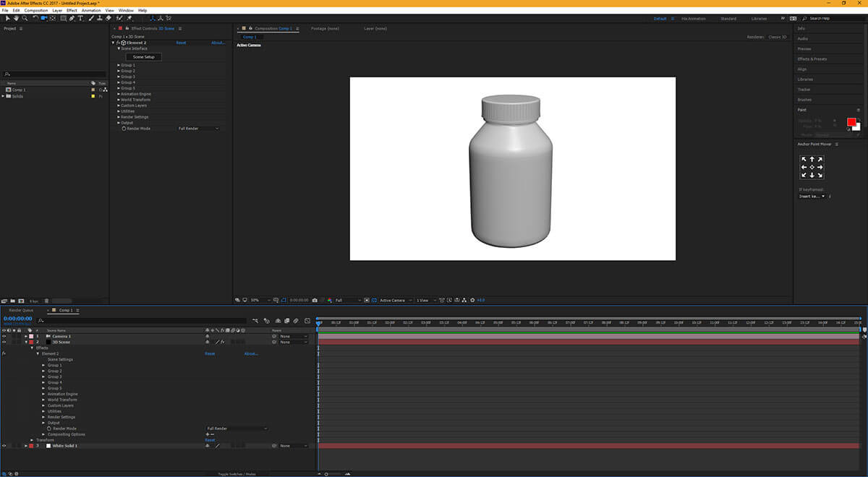The image size is (868, 477).
Task: Click the Search Help field
Action: [x=832, y=18]
